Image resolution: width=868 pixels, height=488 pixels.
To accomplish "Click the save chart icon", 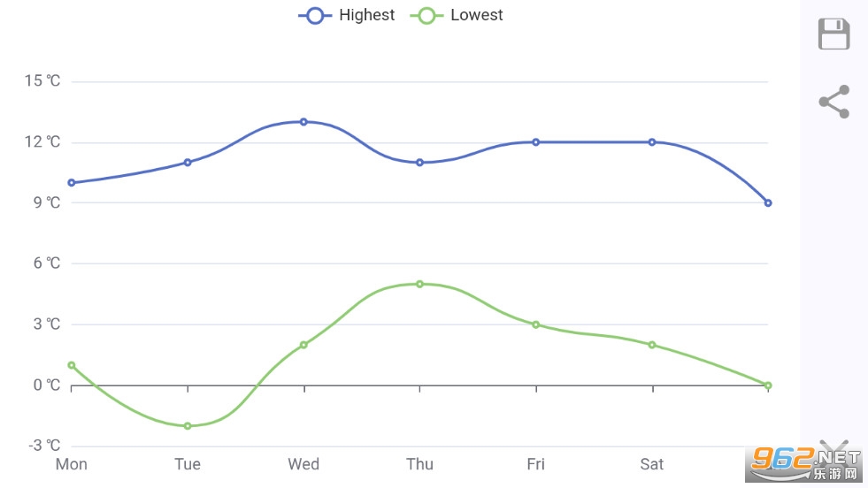I will coord(833,34).
